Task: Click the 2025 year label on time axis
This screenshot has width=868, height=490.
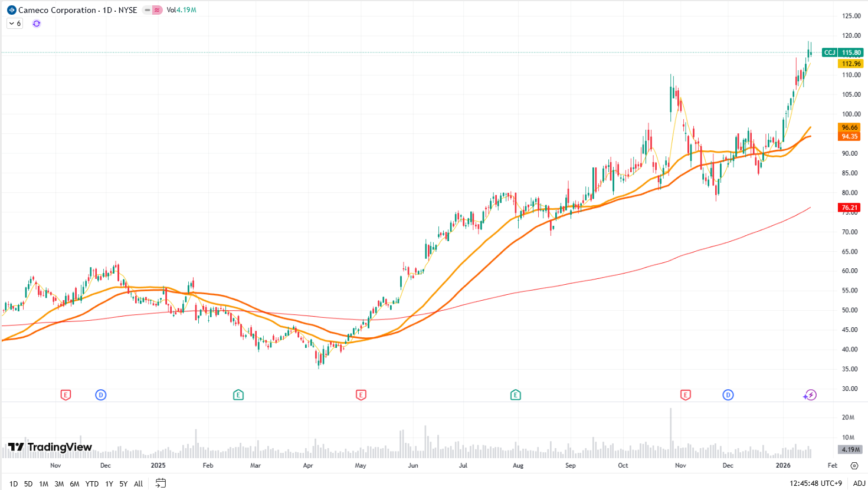Action: [x=158, y=465]
